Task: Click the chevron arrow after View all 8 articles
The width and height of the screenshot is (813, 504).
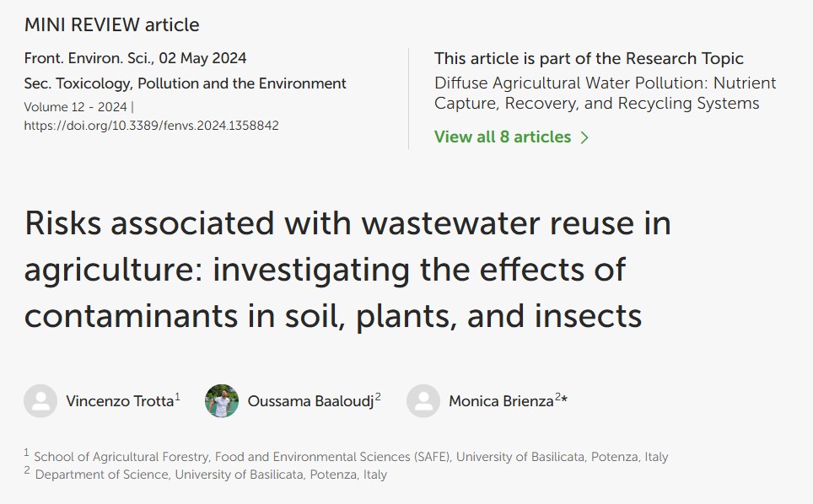Action: pos(584,137)
